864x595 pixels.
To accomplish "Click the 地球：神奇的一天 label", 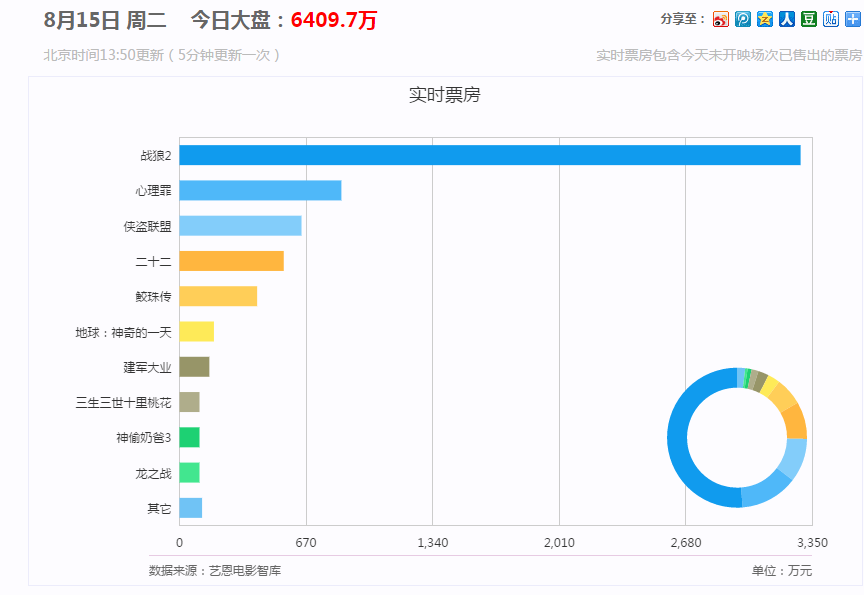I will pos(123,332).
